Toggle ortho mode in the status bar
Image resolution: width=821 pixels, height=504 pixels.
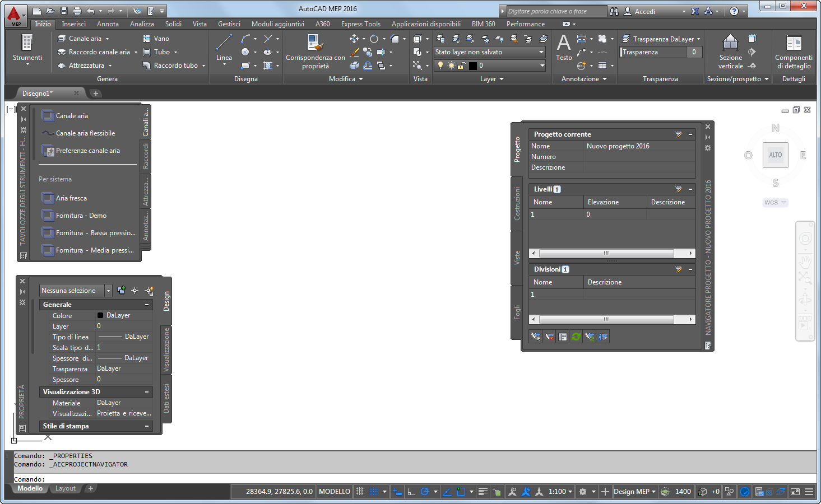[411, 492]
